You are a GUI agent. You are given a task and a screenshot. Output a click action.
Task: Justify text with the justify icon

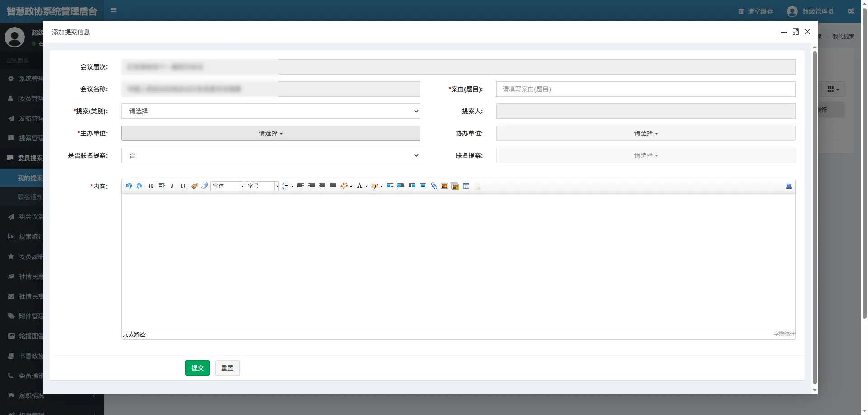click(x=333, y=186)
